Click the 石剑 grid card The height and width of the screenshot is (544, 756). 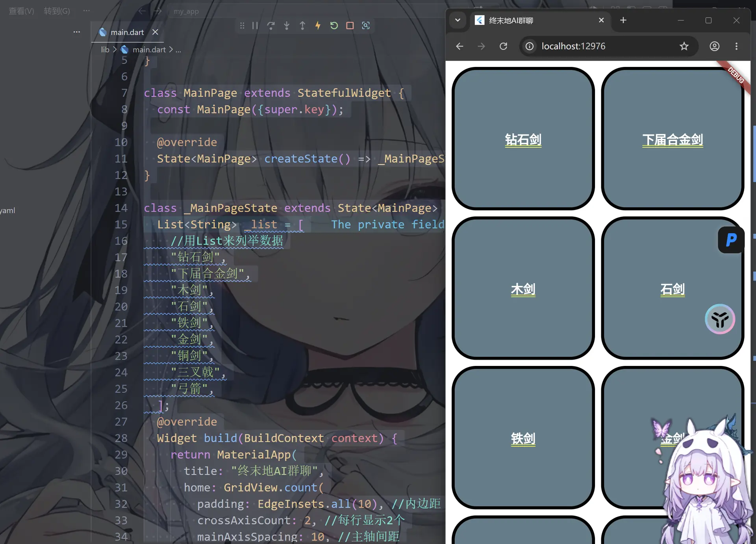point(673,288)
